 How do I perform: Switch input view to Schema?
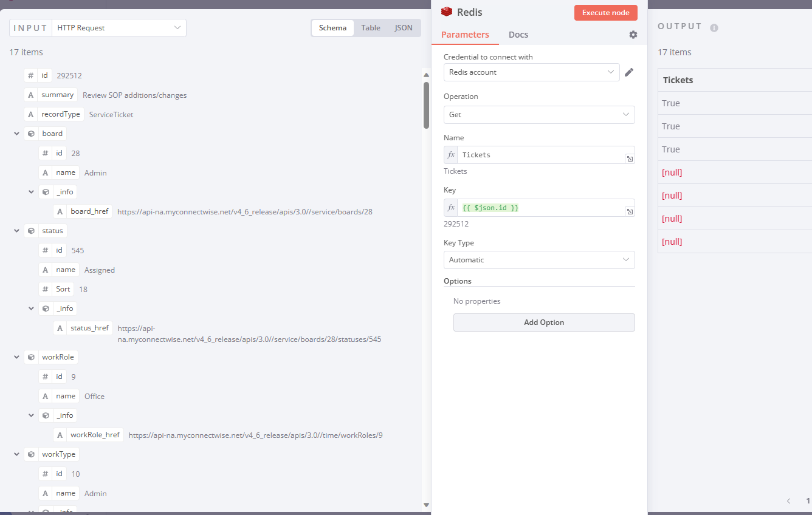(332, 28)
